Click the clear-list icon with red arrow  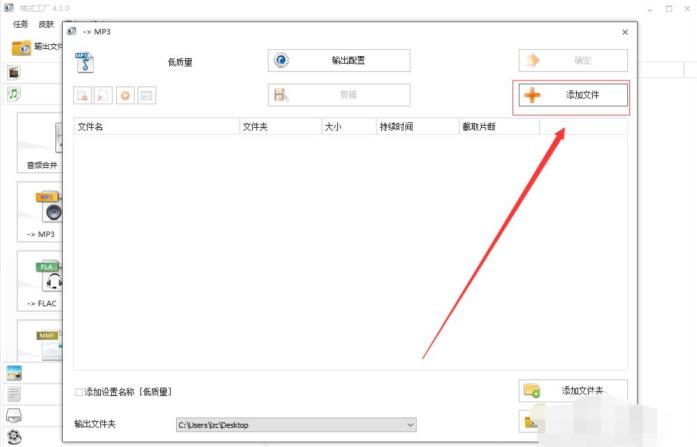103,96
